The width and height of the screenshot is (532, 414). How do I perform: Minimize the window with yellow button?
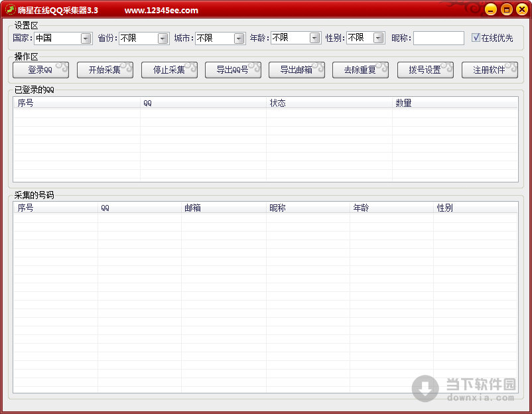(x=490, y=9)
